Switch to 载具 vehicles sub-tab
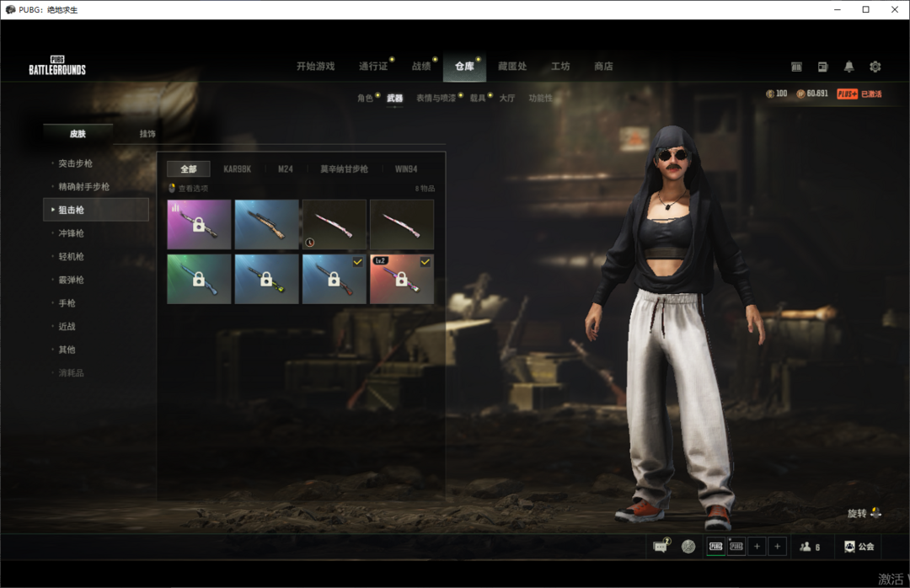910x588 pixels. tap(478, 98)
